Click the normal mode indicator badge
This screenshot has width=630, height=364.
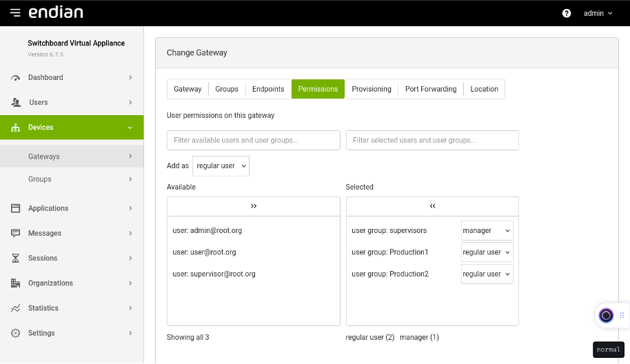coord(609,350)
